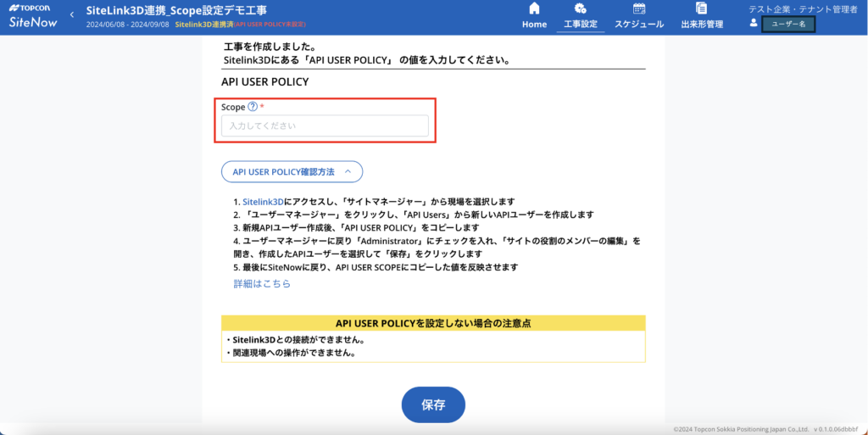Click the スケジュール calendar icon
868x435 pixels.
[x=639, y=8]
